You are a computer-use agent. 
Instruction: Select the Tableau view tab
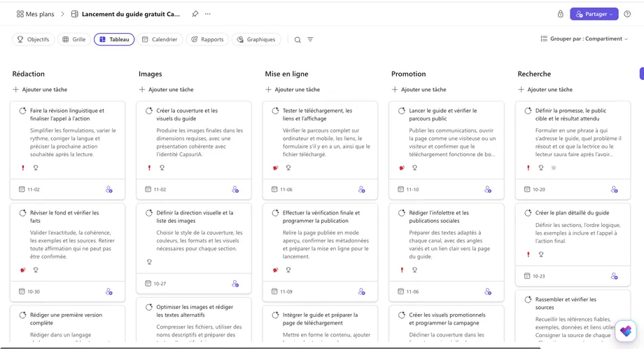click(x=114, y=39)
